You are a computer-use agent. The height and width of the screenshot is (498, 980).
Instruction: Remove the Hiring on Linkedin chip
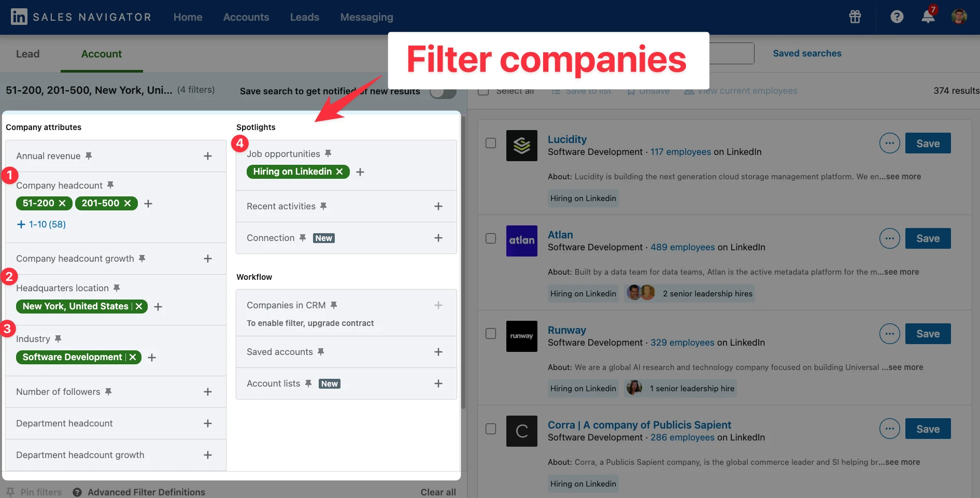coord(339,172)
